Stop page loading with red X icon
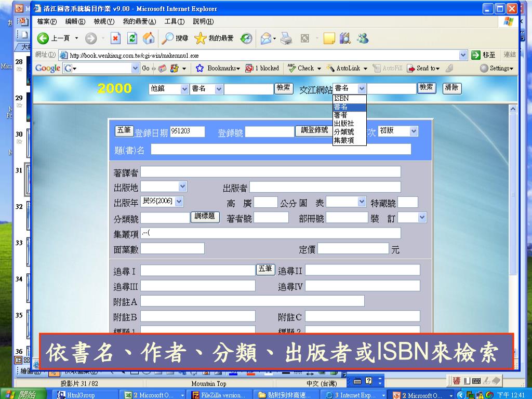The width and height of the screenshot is (532, 399). (115, 38)
